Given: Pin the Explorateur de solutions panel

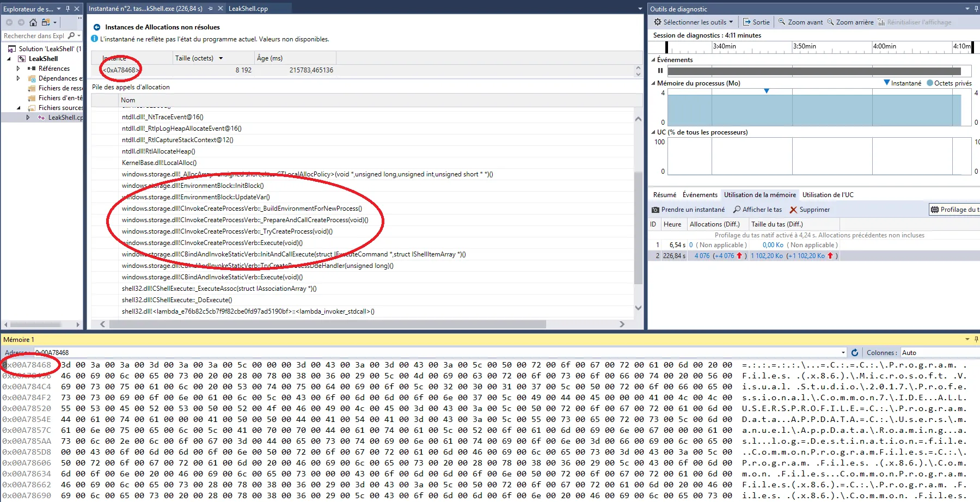Looking at the screenshot, I should (68, 9).
